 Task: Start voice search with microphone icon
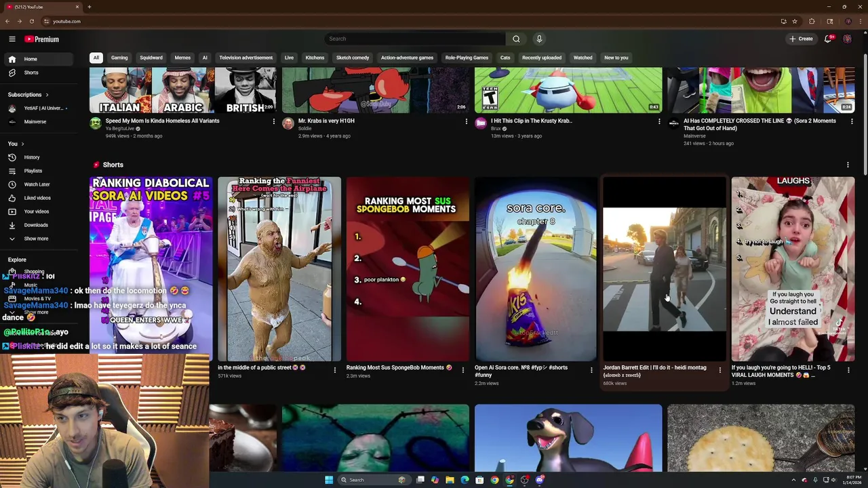tap(539, 39)
